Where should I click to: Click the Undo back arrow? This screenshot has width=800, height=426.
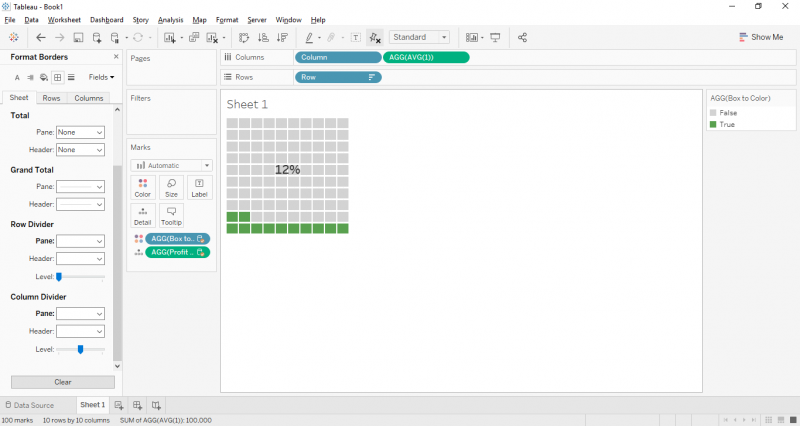pos(41,38)
